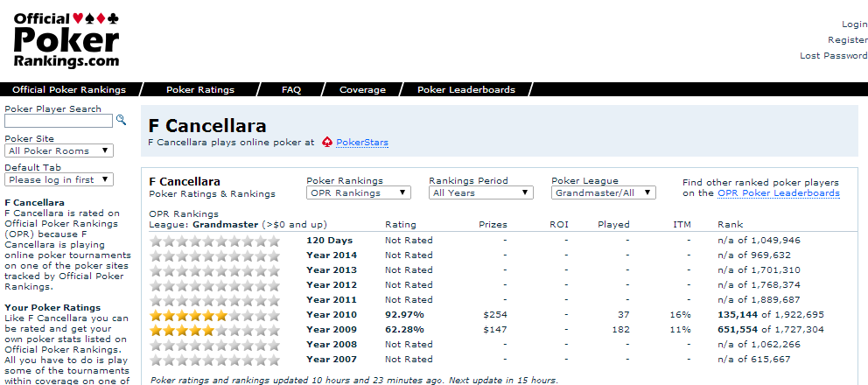The width and height of the screenshot is (868, 385).
Task: Open the OPR Poker Leaderboards link
Action: point(779,192)
